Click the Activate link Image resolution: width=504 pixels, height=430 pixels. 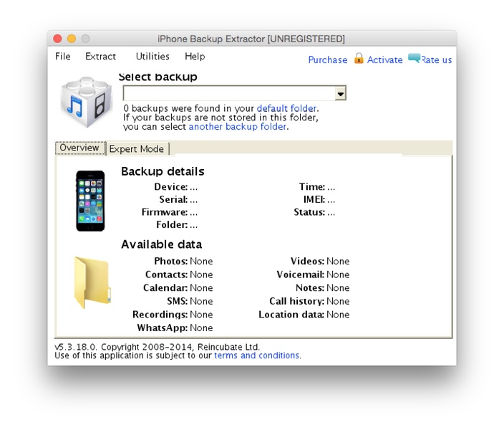coord(385,60)
